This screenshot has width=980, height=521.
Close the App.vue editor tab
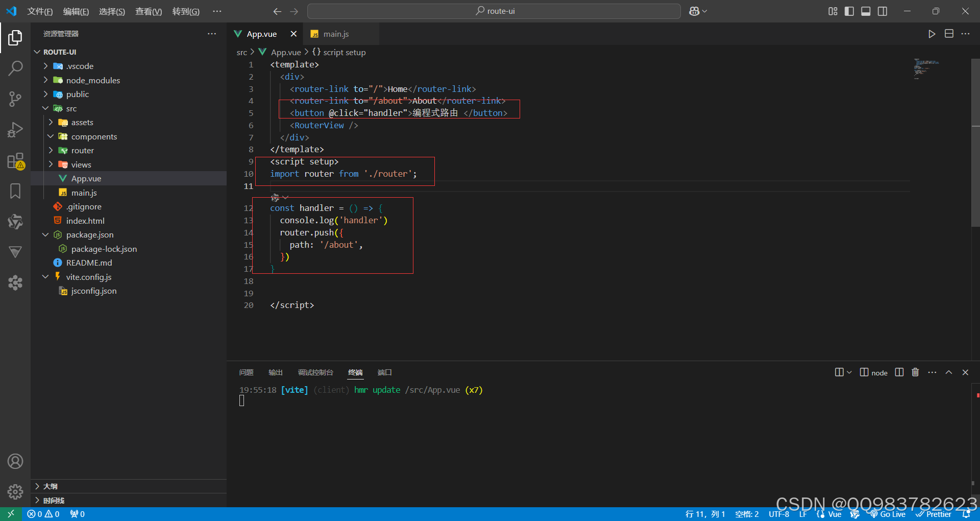293,34
